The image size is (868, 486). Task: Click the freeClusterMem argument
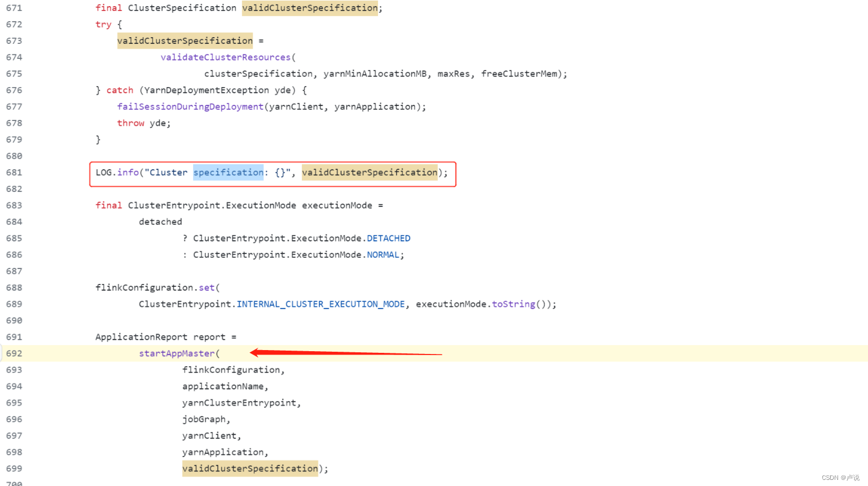(x=519, y=74)
